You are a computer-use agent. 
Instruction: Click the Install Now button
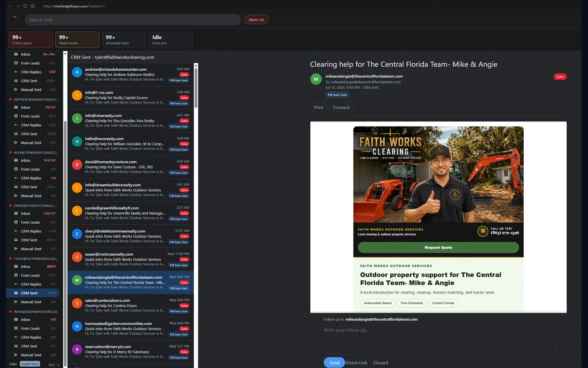(x=30, y=364)
